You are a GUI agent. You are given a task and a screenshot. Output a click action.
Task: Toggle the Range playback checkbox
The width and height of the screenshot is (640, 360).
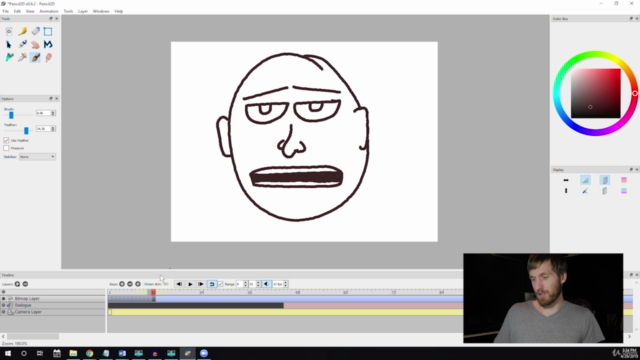click(221, 284)
